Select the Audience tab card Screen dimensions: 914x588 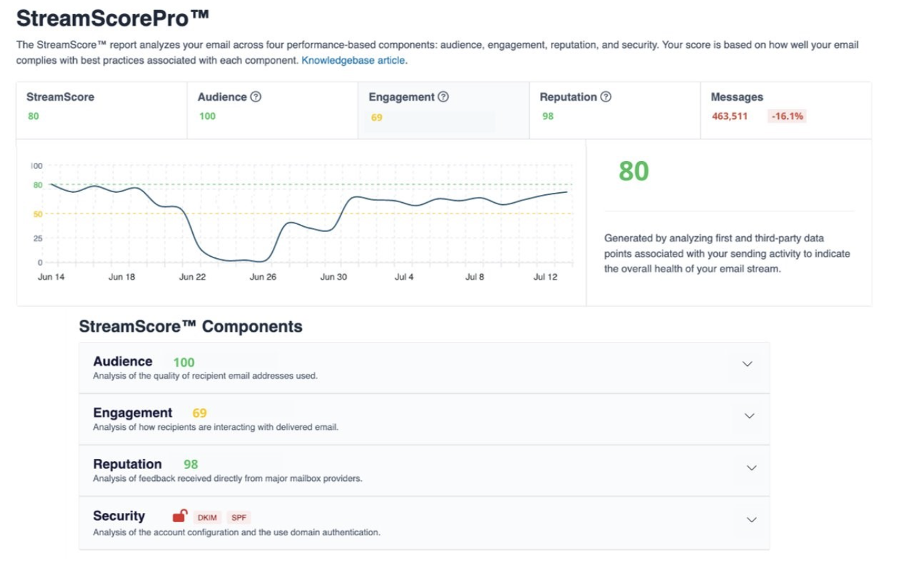coord(273,110)
